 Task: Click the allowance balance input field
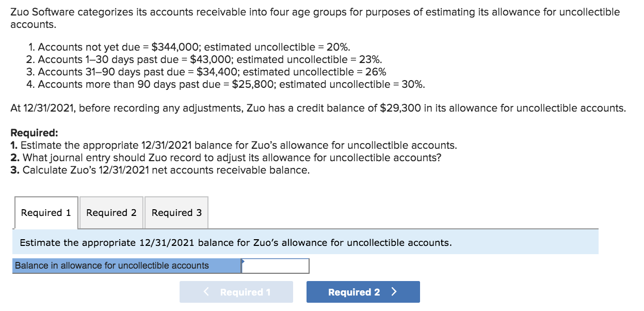tap(276, 266)
